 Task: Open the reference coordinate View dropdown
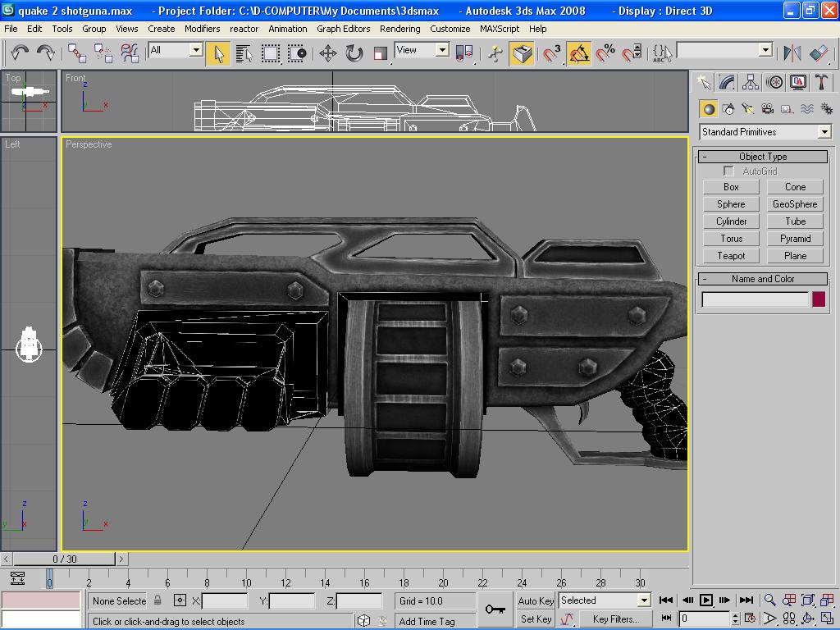[x=422, y=50]
